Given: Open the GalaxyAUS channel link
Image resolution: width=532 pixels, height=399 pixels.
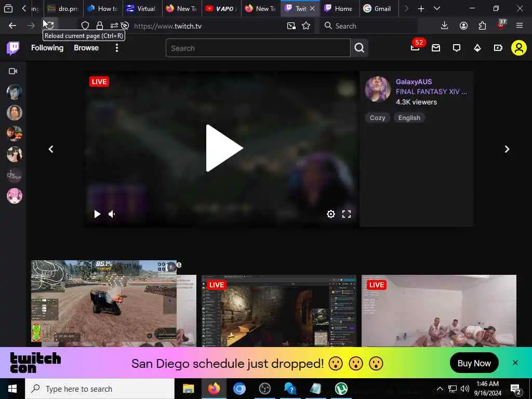Looking at the screenshot, I should [414, 82].
